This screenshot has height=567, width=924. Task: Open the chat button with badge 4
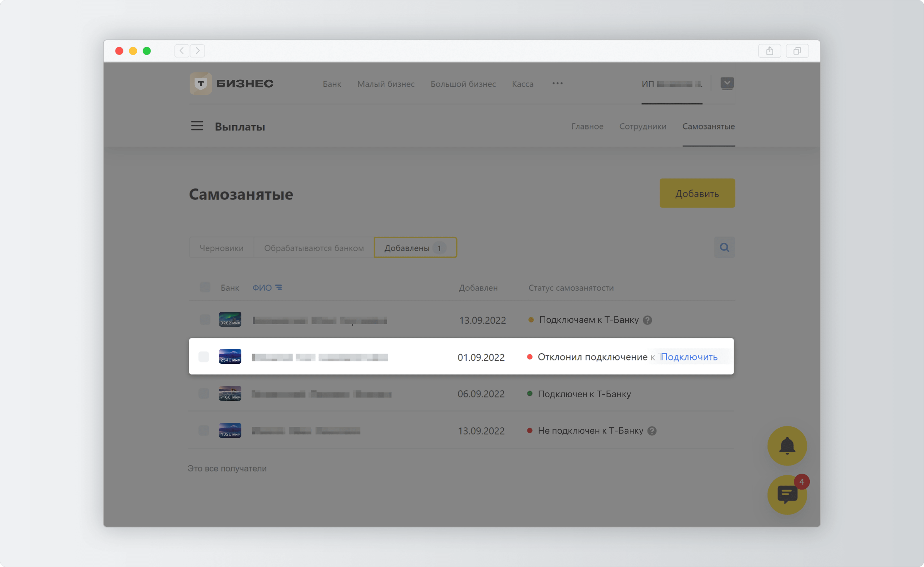pos(787,495)
